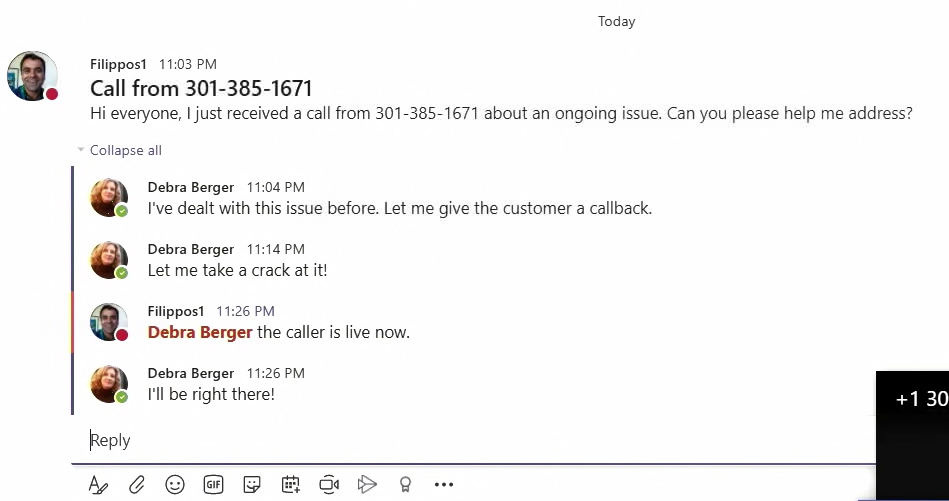Image resolution: width=949 pixels, height=501 pixels.
Task: Click the Debra Berger mention link
Action: (200, 332)
